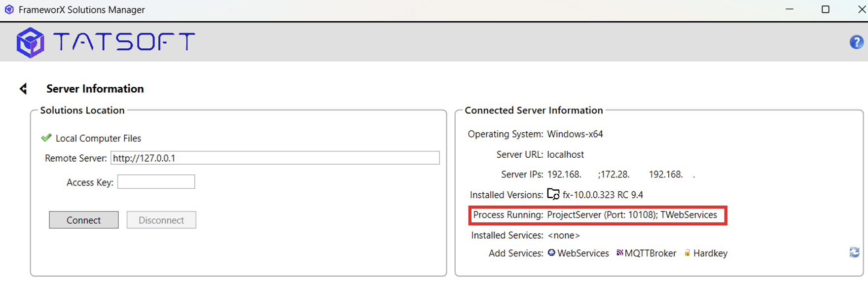Click the Hardkey lock icon
The width and height of the screenshot is (868, 284).
click(687, 253)
